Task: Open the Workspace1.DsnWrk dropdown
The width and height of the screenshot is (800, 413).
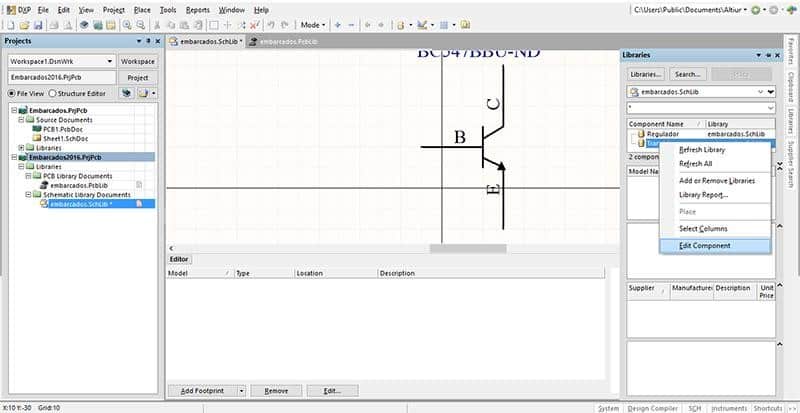Action: [x=110, y=61]
